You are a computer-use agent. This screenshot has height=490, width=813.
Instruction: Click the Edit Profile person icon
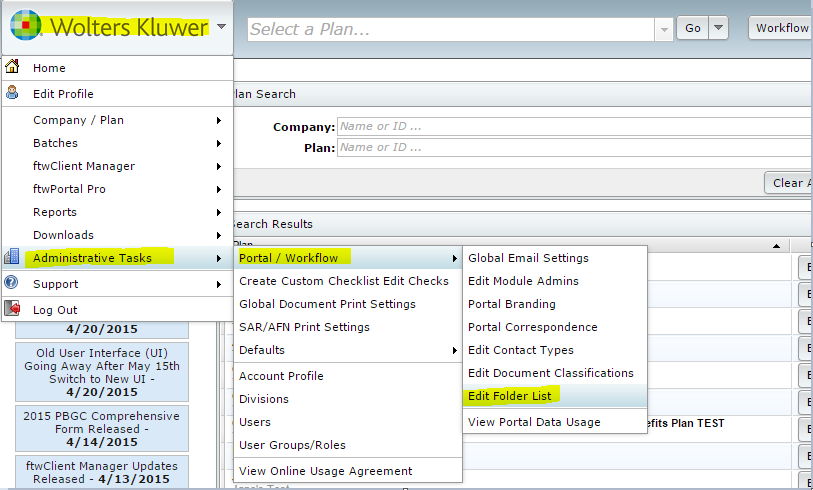[12, 93]
